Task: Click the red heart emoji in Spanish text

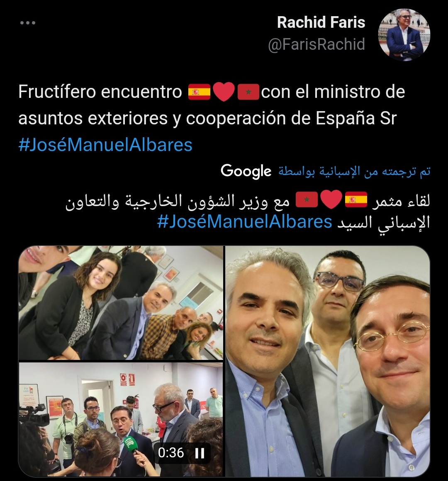Action: click(224, 92)
